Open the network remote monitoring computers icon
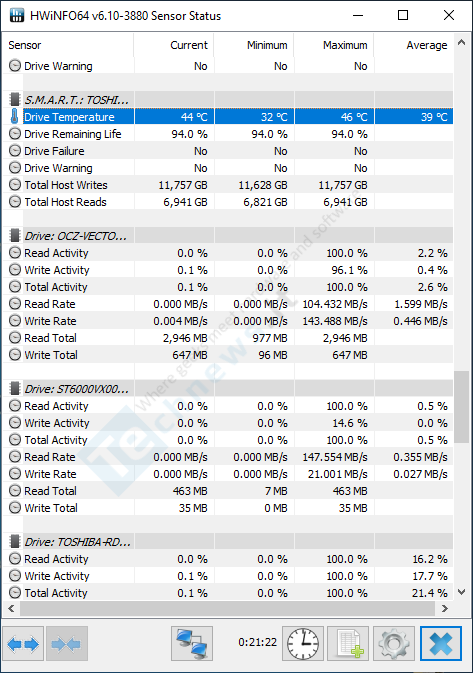Screen dimensions: 473x673 (192, 643)
